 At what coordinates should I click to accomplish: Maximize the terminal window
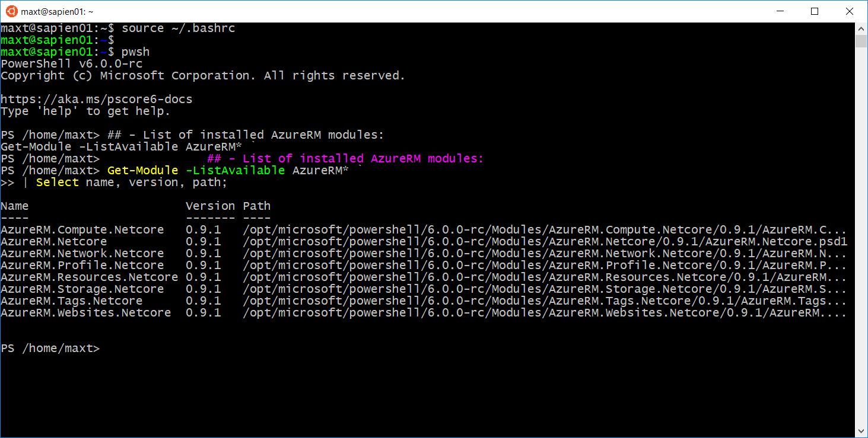815,11
